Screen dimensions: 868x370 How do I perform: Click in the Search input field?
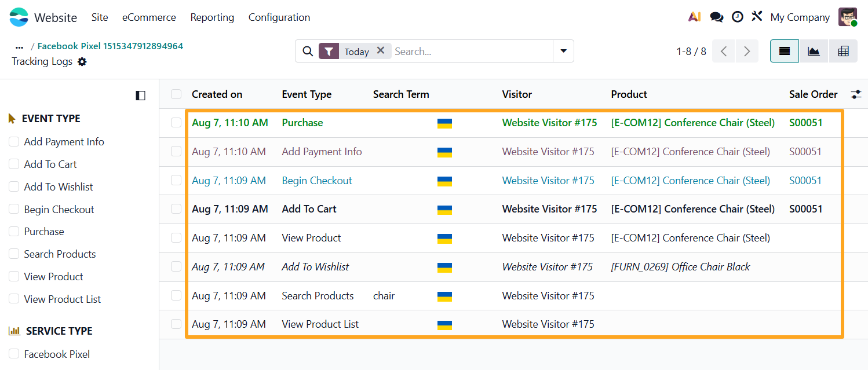(x=472, y=52)
